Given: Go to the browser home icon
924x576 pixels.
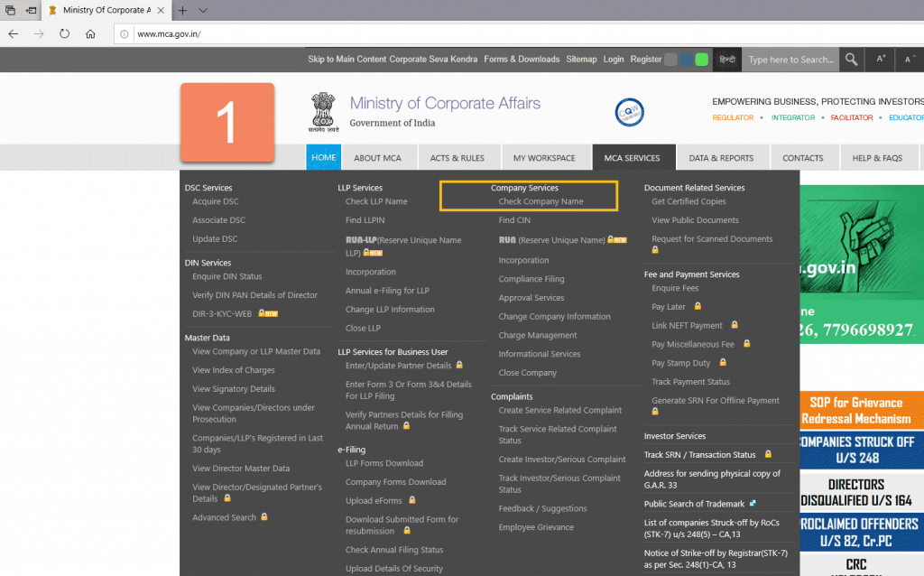Looking at the screenshot, I should 90,34.
